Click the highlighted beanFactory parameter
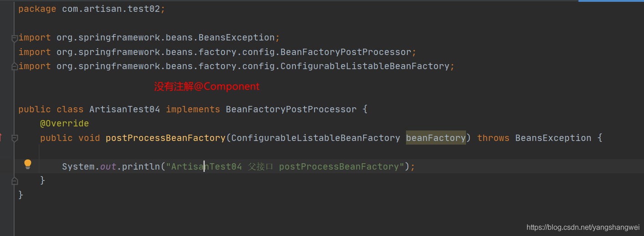 436,138
